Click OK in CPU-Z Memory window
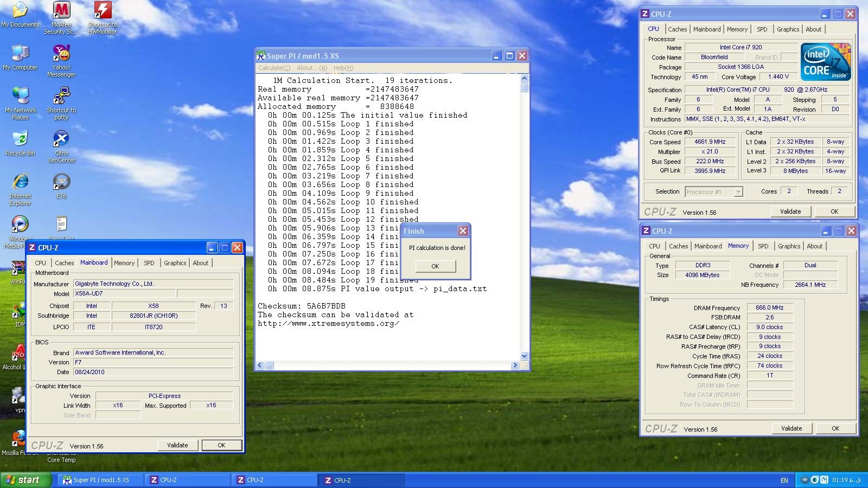This screenshot has height=488, width=868. pos(835,428)
